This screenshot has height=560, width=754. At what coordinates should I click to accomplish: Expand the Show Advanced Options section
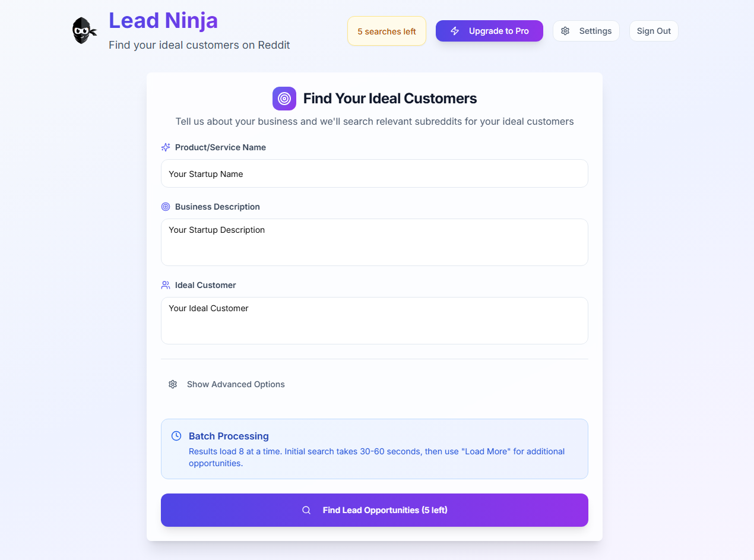click(236, 384)
